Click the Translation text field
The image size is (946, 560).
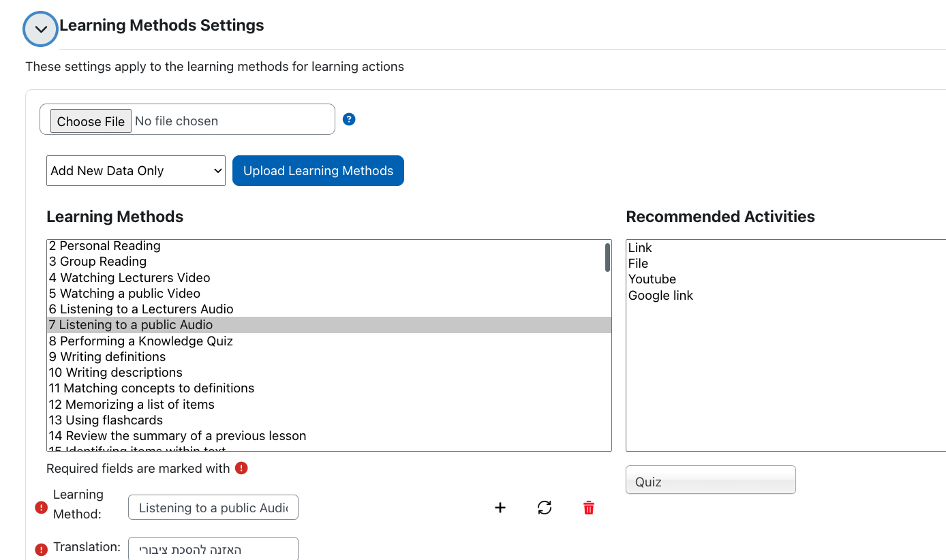click(x=213, y=549)
